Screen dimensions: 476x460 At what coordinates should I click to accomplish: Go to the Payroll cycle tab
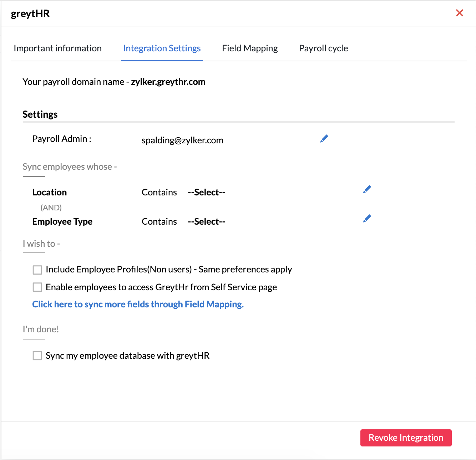[323, 48]
